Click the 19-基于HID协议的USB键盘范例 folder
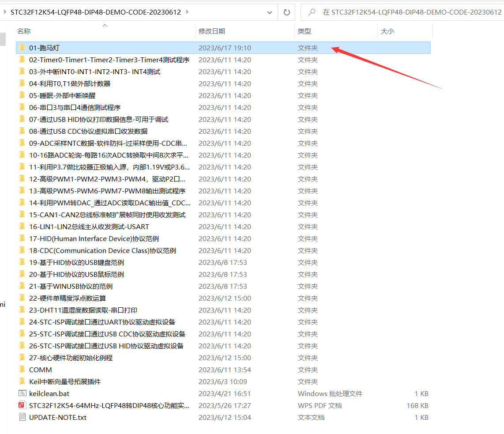 [76, 262]
